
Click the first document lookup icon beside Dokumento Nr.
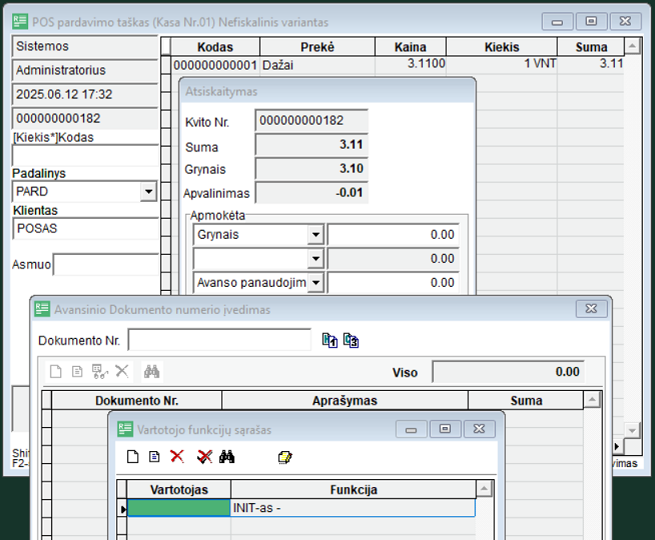coord(330,340)
